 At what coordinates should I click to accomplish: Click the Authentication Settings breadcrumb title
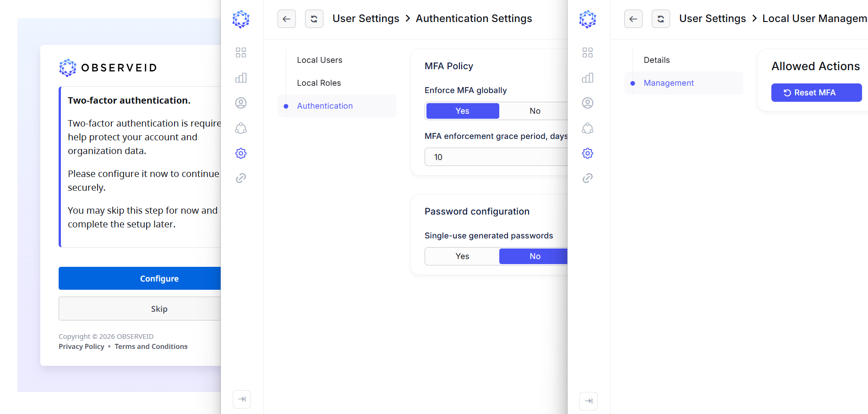coord(474,18)
